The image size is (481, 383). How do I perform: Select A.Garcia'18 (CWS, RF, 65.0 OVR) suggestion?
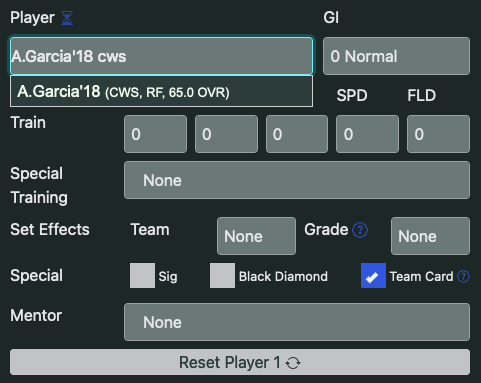(x=161, y=91)
